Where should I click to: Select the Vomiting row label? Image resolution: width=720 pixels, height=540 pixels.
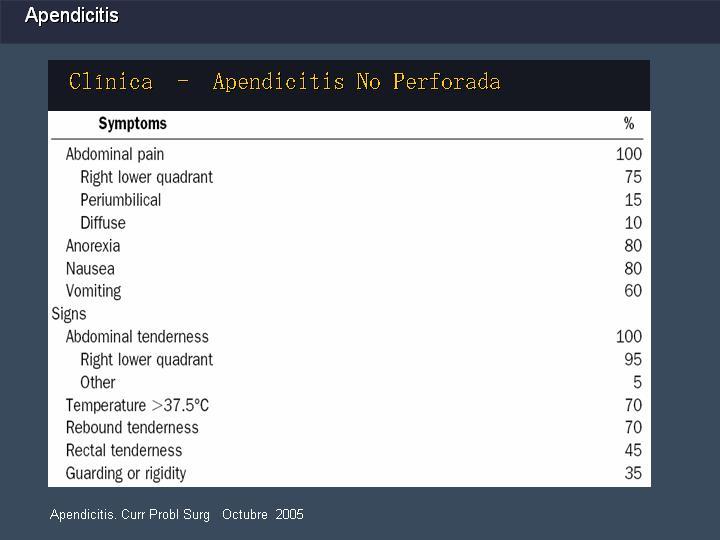coord(93,291)
